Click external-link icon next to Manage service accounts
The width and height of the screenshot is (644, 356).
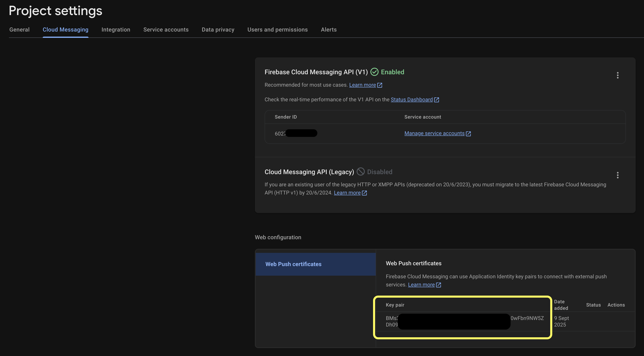click(x=468, y=134)
